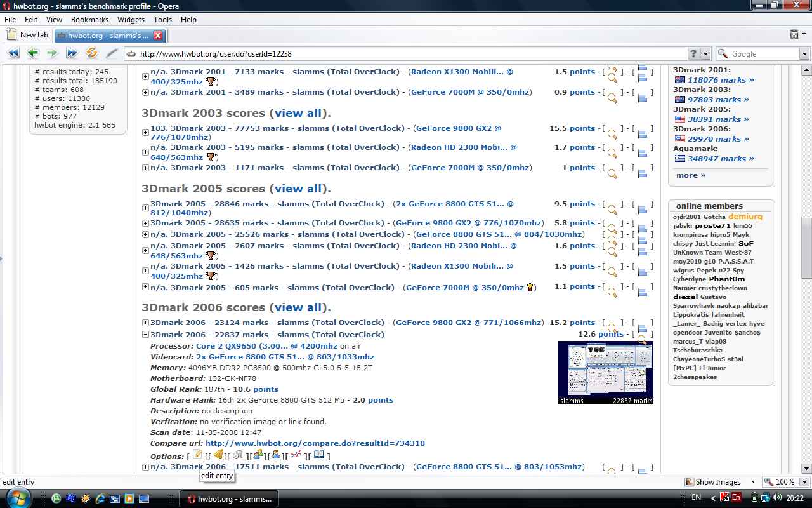Open the view all link for 3Dmark 2003
The width and height of the screenshot is (812, 508).
(298, 113)
